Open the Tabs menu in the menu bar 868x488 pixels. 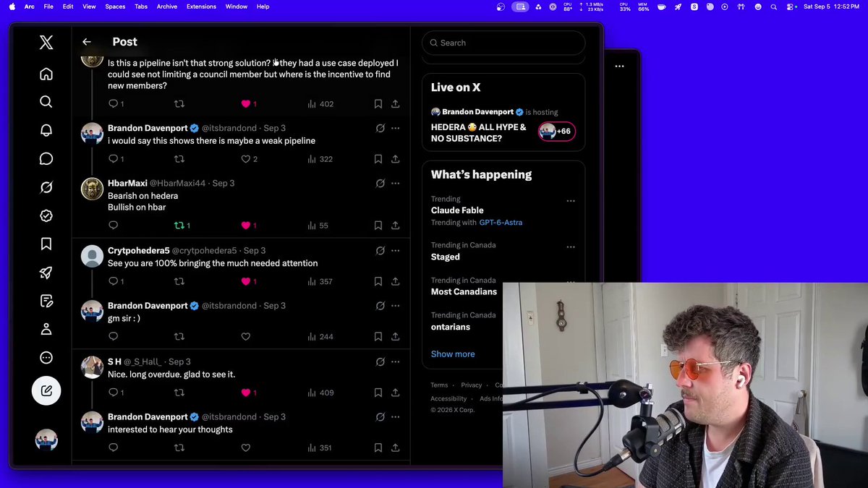click(x=141, y=7)
